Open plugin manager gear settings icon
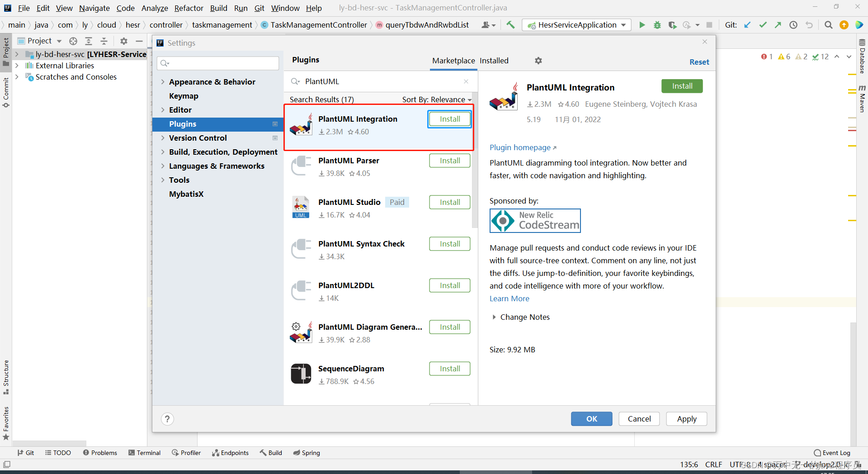This screenshot has width=868, height=474. click(x=538, y=61)
